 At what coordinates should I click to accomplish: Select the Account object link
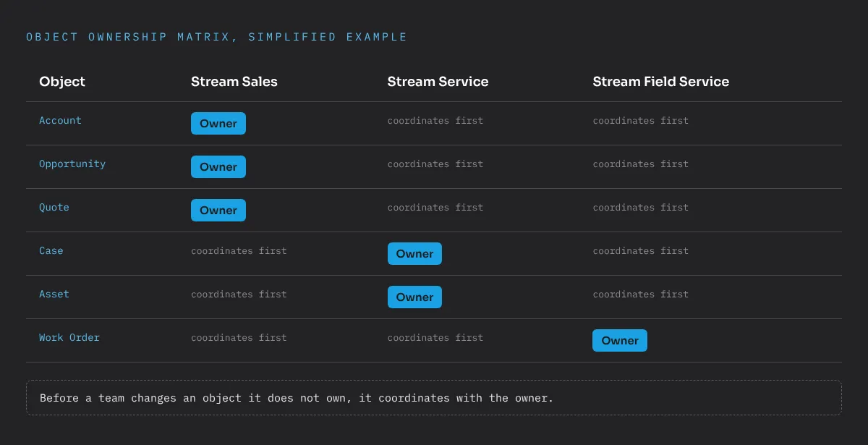tap(60, 121)
